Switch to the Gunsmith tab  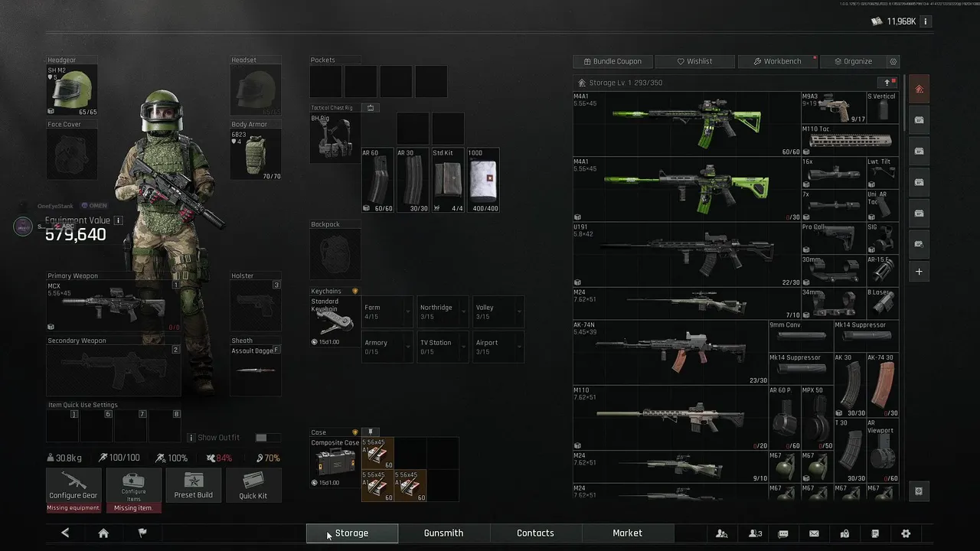point(444,533)
